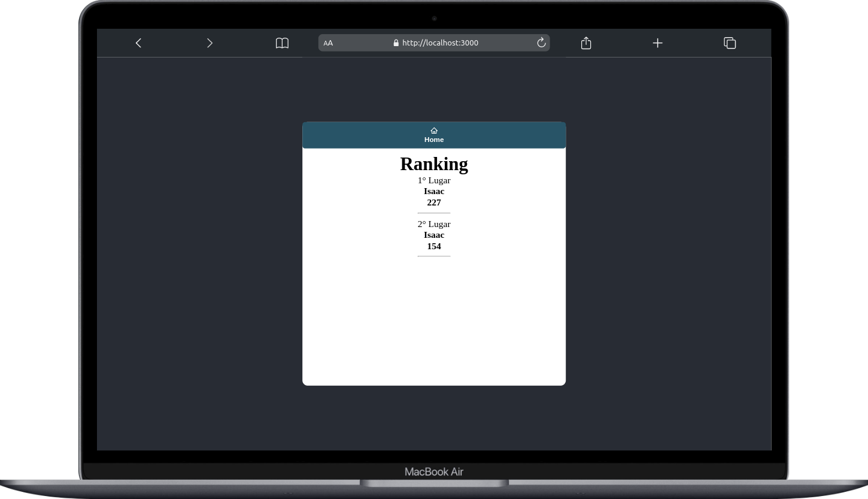
Task: Select the score 227
Action: (x=434, y=203)
